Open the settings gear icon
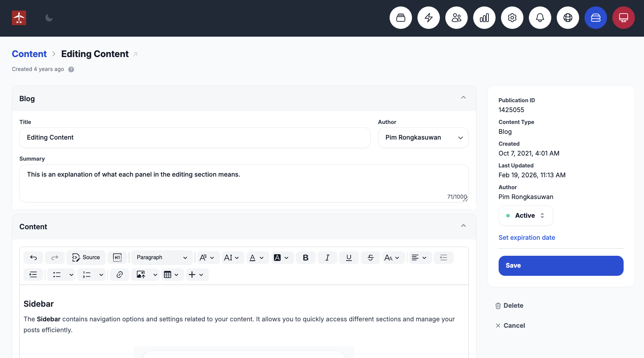 tap(512, 18)
